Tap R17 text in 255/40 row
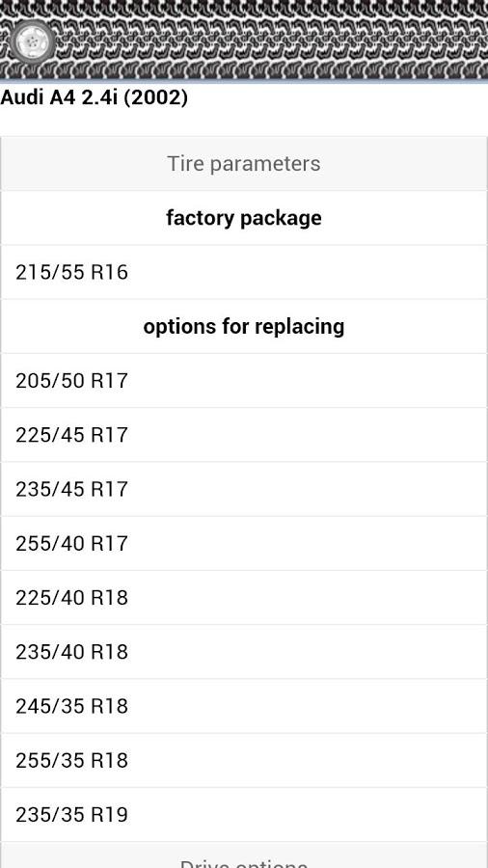488x868 pixels. pyautogui.click(x=110, y=544)
